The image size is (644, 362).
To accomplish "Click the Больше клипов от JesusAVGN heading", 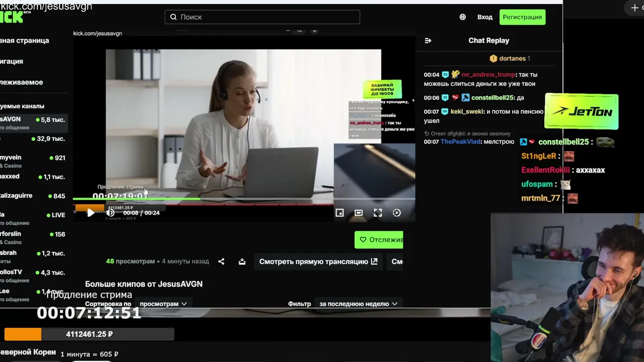I will click(x=144, y=284).
